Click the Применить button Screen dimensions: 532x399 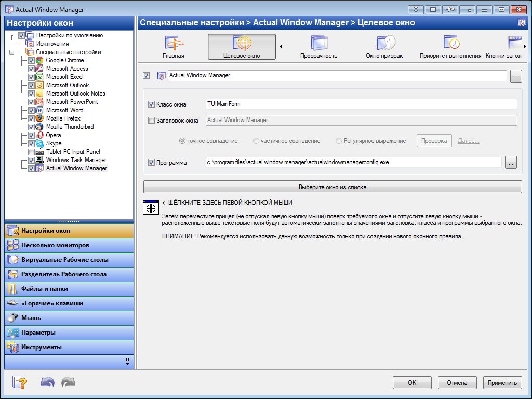[502, 383]
